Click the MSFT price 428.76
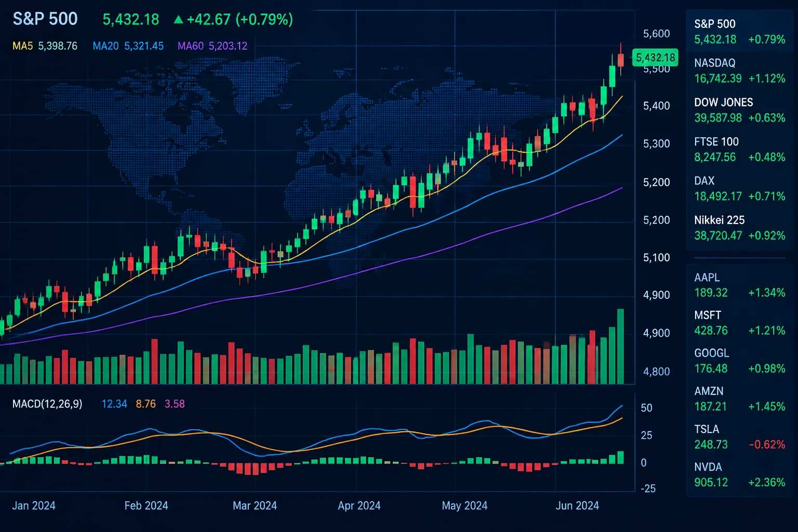Image resolution: width=798 pixels, height=532 pixels. pos(711,331)
